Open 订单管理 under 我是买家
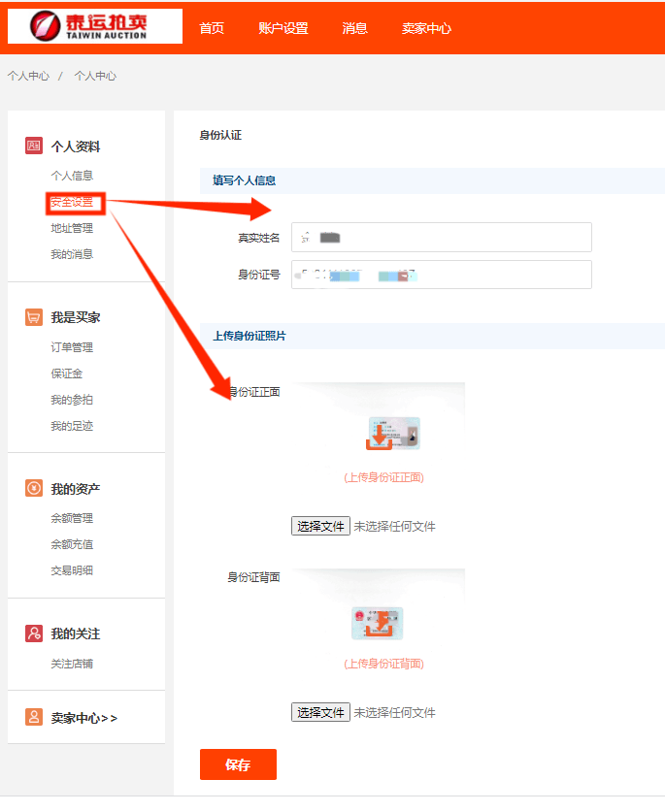Viewport: 665px width, 812px height. click(x=72, y=347)
